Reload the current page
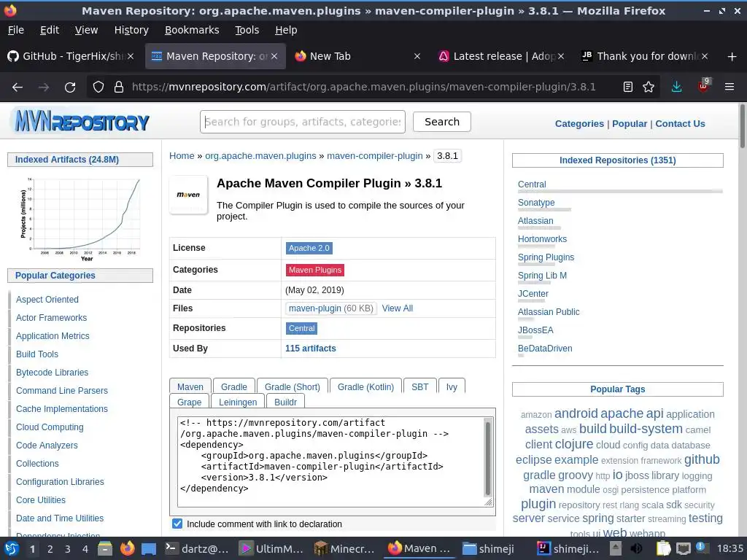The height and width of the screenshot is (560, 747). pyautogui.click(x=70, y=87)
